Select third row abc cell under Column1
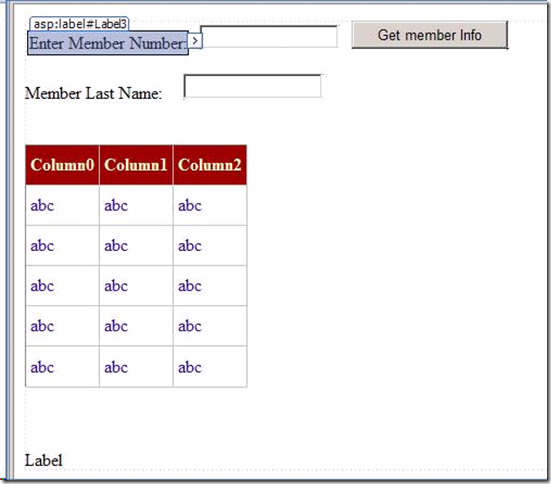The image size is (551, 484). tap(136, 285)
